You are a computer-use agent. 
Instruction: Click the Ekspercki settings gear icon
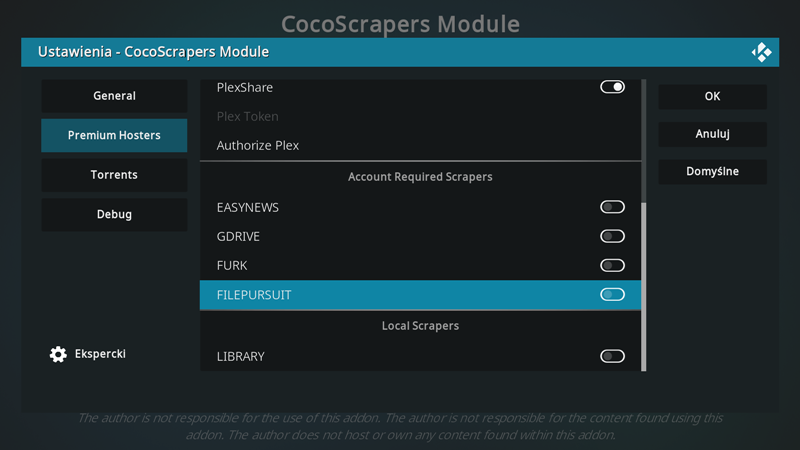[58, 354]
